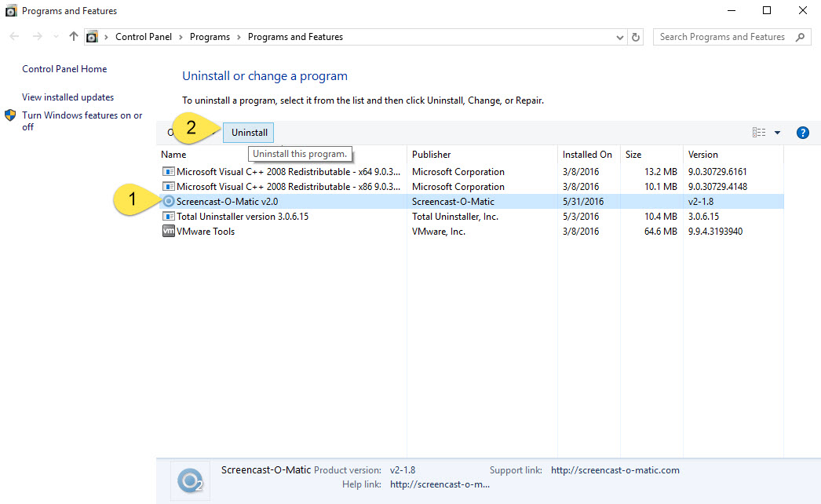Sort by the Name column header
The image size is (821, 504).
[x=283, y=155]
